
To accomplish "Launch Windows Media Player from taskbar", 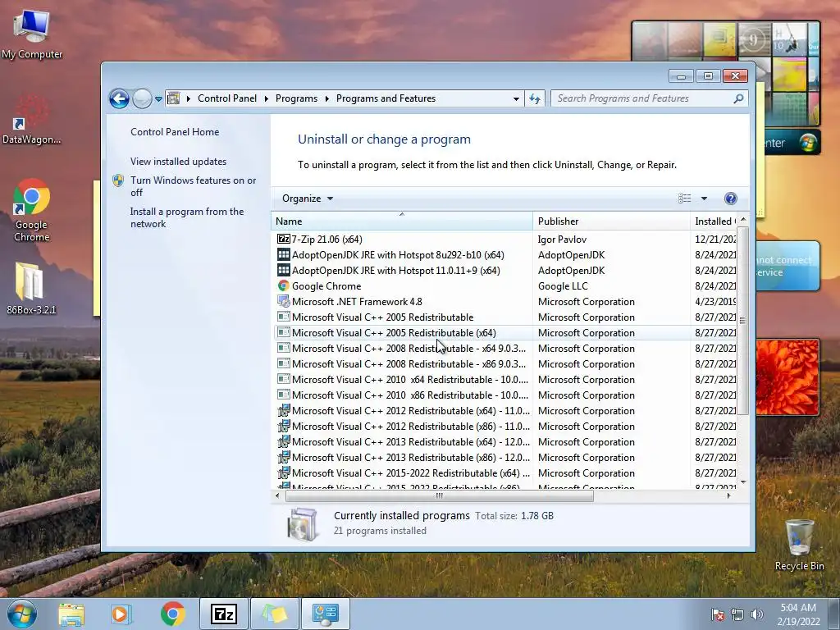I will pos(120,614).
